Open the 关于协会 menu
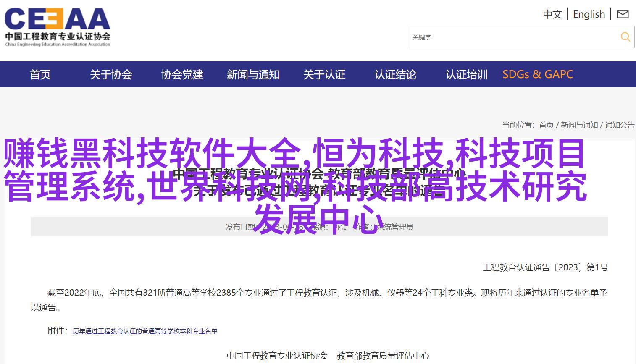 pyautogui.click(x=111, y=74)
